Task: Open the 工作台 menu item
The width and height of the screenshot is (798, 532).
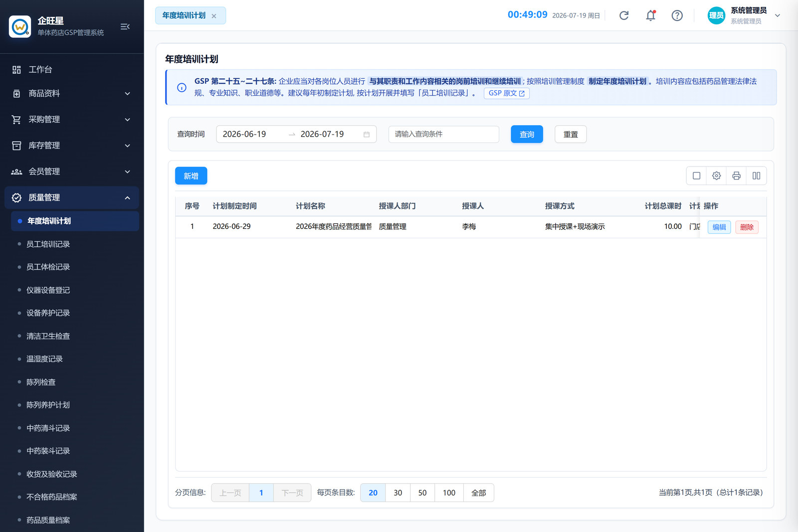Action: [x=72, y=70]
